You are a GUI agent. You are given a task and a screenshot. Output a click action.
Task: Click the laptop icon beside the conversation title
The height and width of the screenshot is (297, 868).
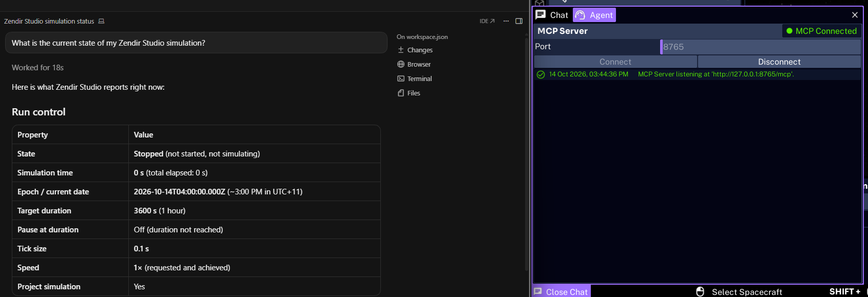point(101,21)
